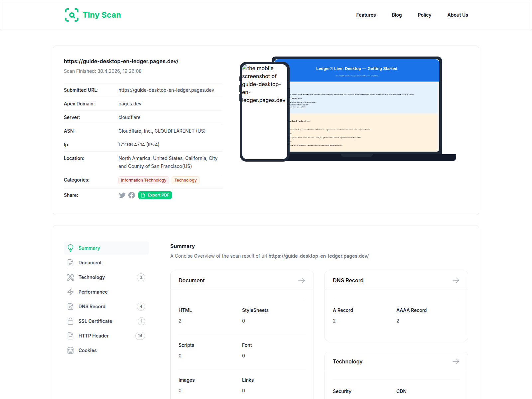Select the Cookies sidebar tab
Screen dimensions: 532x399
pyautogui.click(x=106, y=350)
